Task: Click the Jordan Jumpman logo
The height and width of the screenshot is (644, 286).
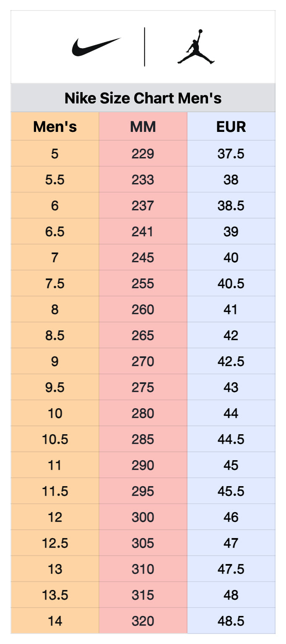Action: tap(196, 47)
